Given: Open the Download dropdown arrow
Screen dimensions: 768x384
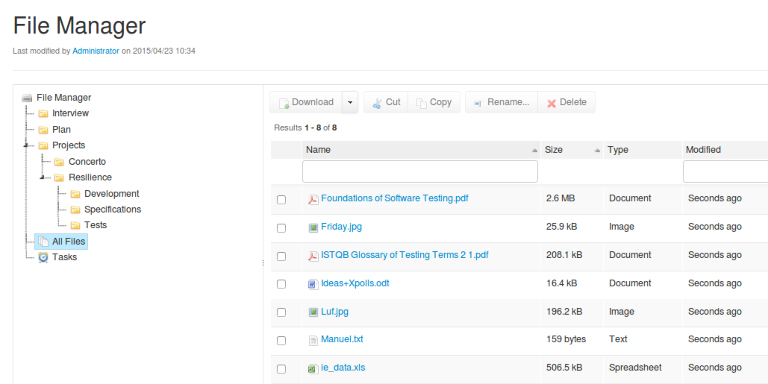Looking at the screenshot, I should [x=350, y=102].
